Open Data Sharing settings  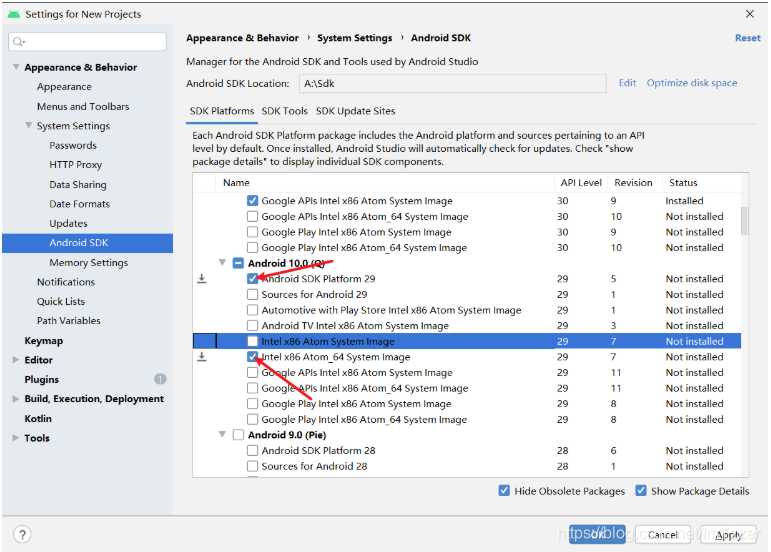pos(78,184)
